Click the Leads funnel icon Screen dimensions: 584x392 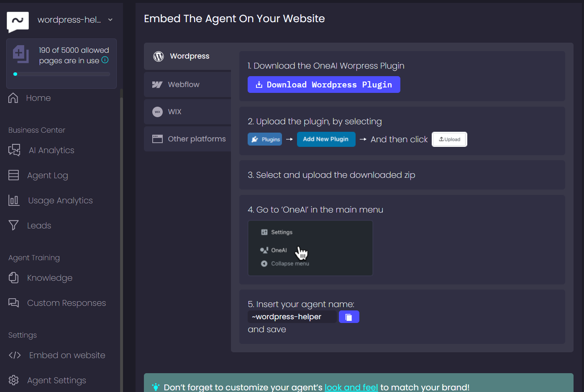coord(13,225)
